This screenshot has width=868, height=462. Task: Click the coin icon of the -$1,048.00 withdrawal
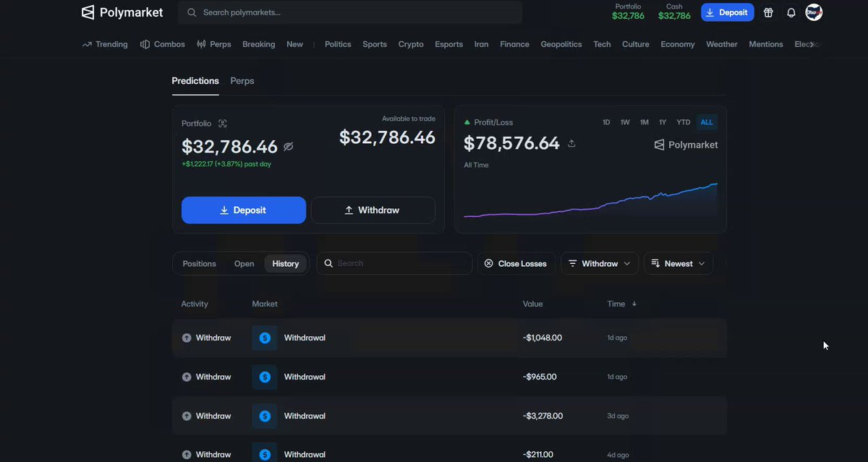[x=265, y=338]
